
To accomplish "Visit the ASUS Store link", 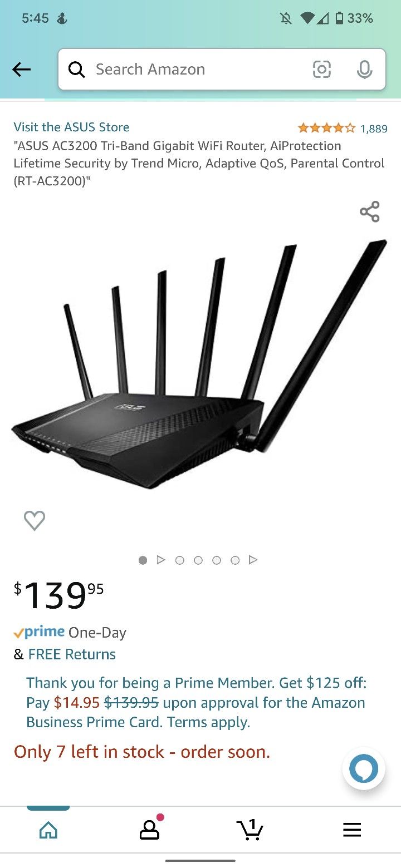I will (x=71, y=127).
